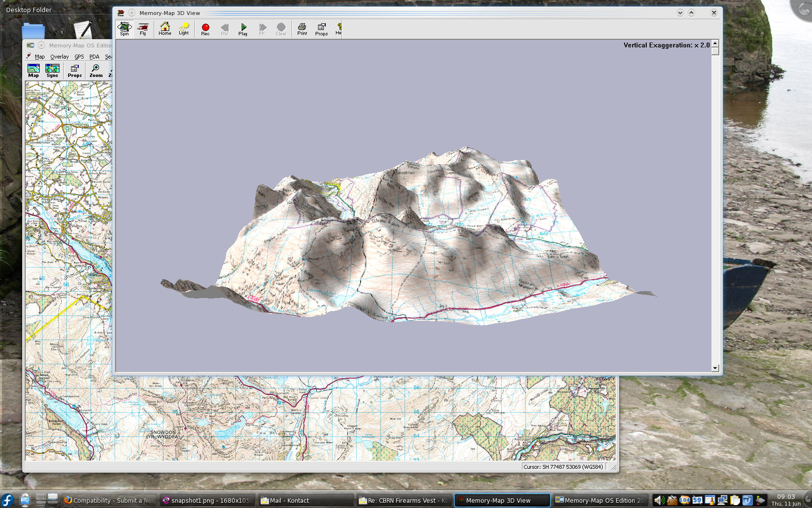Open the Overlay menu

point(59,57)
